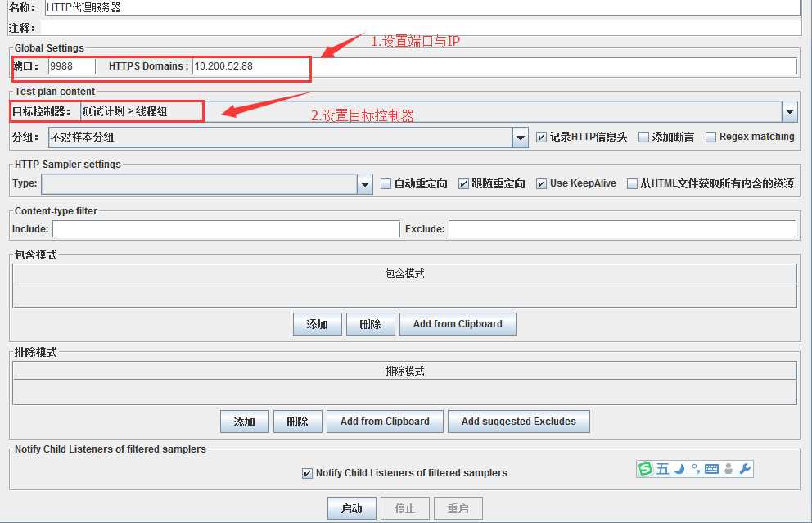Viewport: 812px width, 523px height.
Task: Click 添加 under 排除模式
Action: [245, 422]
